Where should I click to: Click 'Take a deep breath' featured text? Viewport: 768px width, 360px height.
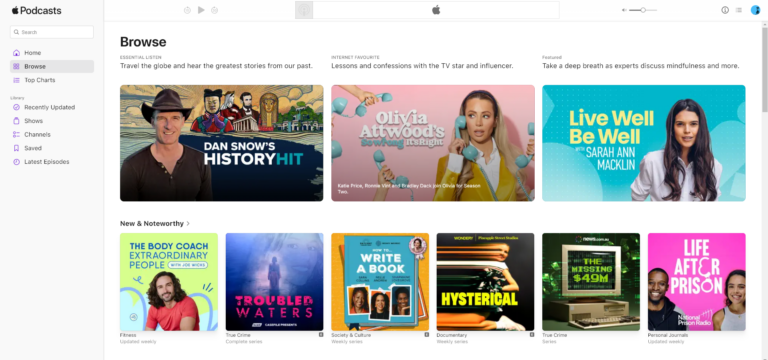pos(641,66)
